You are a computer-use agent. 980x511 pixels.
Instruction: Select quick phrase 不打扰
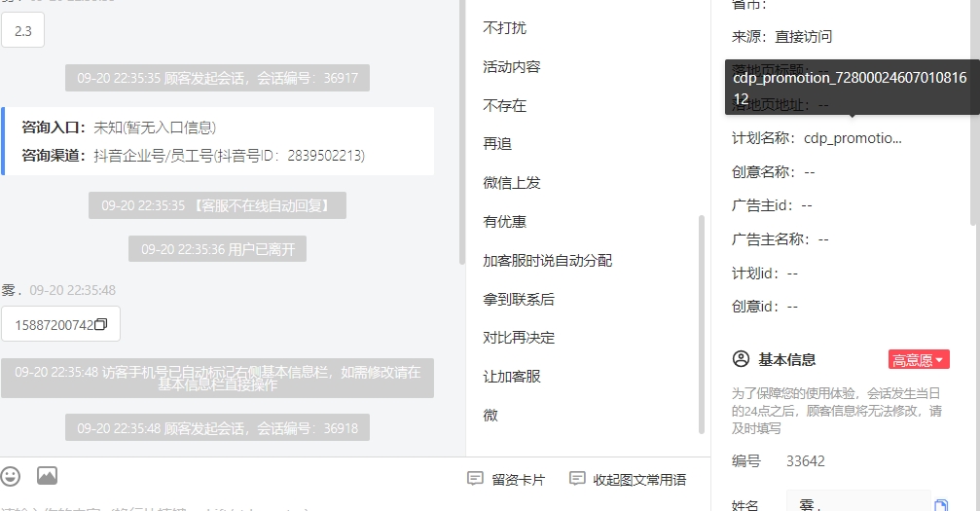coord(505,28)
